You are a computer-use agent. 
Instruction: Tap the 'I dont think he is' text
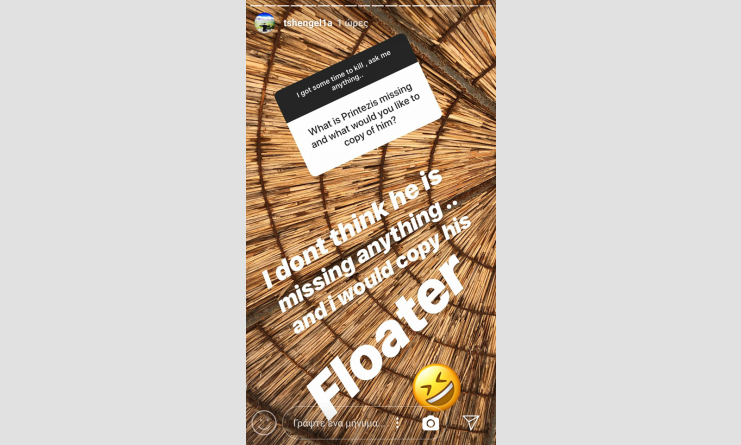353,228
